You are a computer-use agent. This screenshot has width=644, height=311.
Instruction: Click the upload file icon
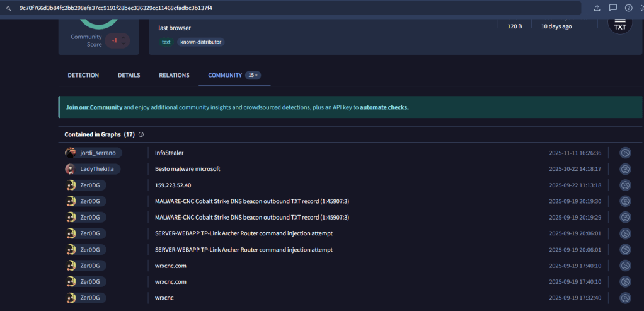pyautogui.click(x=597, y=8)
